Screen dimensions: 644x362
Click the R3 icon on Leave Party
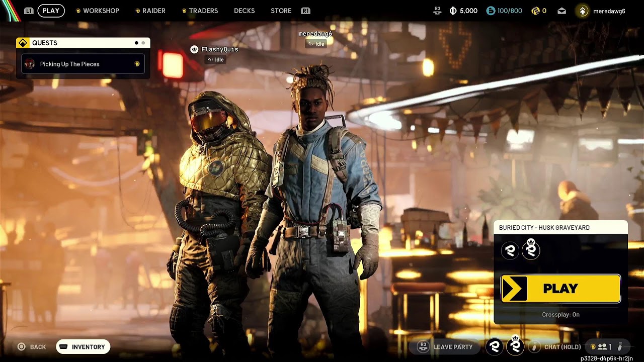(x=423, y=346)
